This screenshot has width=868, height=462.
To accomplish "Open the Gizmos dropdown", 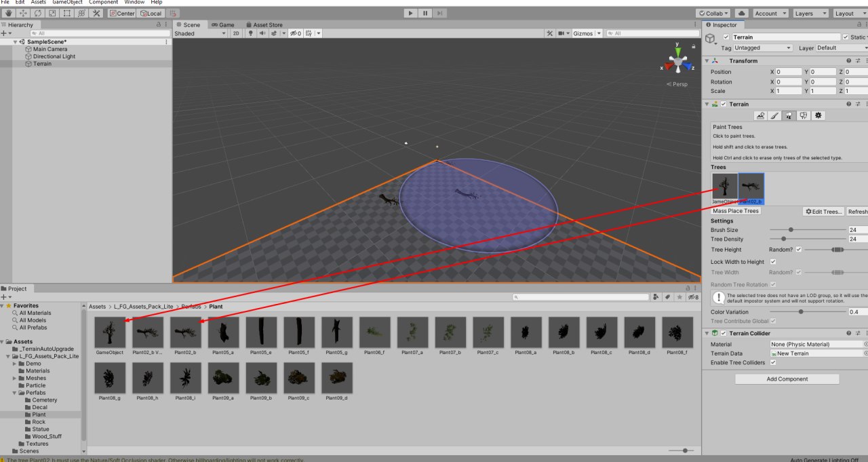I will 586,33.
